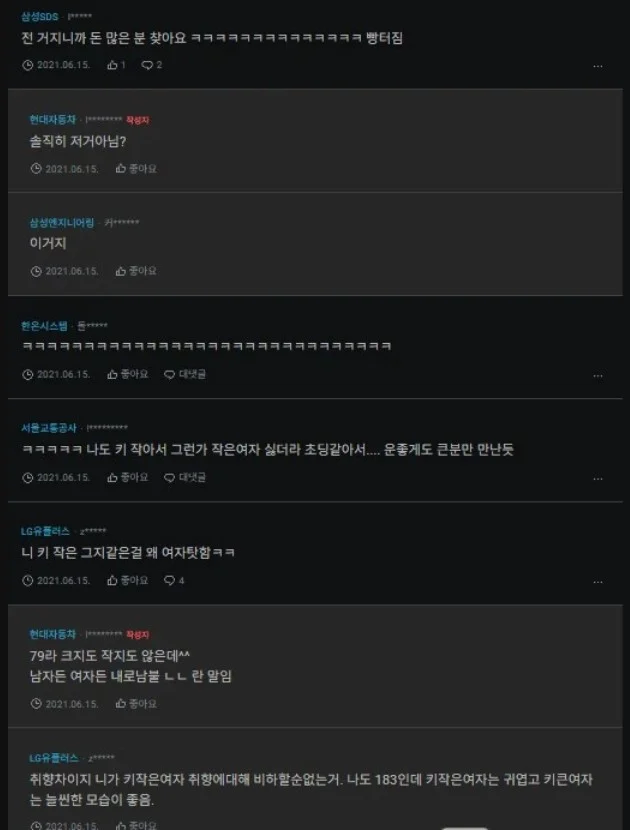Open the 한온시스템 company name link

pyautogui.click(x=44, y=326)
